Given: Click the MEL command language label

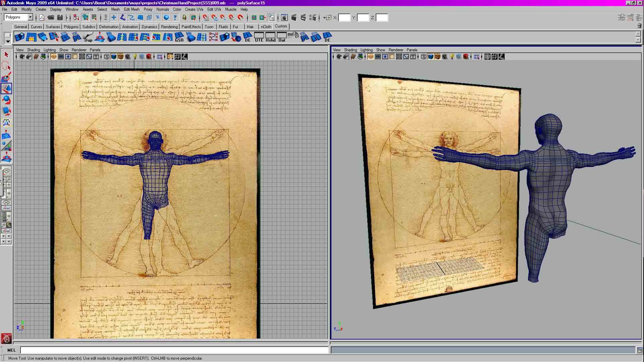Looking at the screenshot, I should (x=11, y=350).
